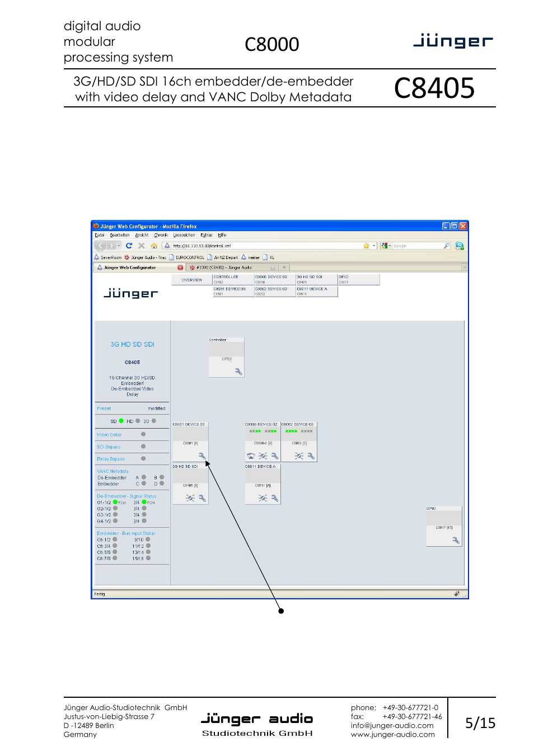
Task: Click the browser forward arrow
Action: click(x=111, y=246)
